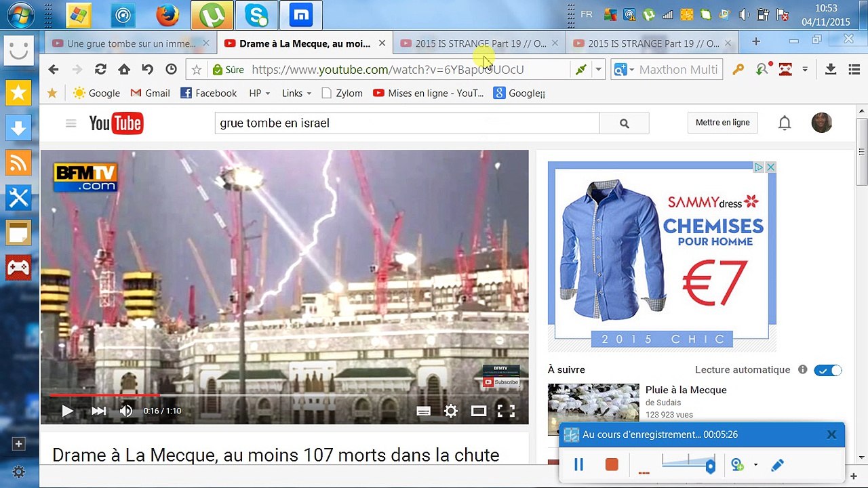Submit the YouTube search magnifier button
The image size is (868, 488).
(x=624, y=123)
